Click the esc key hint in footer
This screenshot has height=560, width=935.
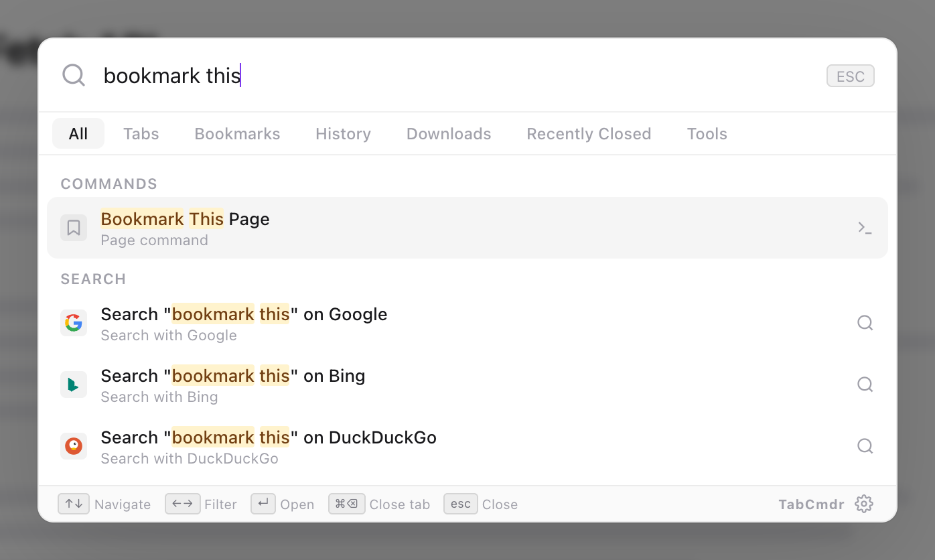461,504
